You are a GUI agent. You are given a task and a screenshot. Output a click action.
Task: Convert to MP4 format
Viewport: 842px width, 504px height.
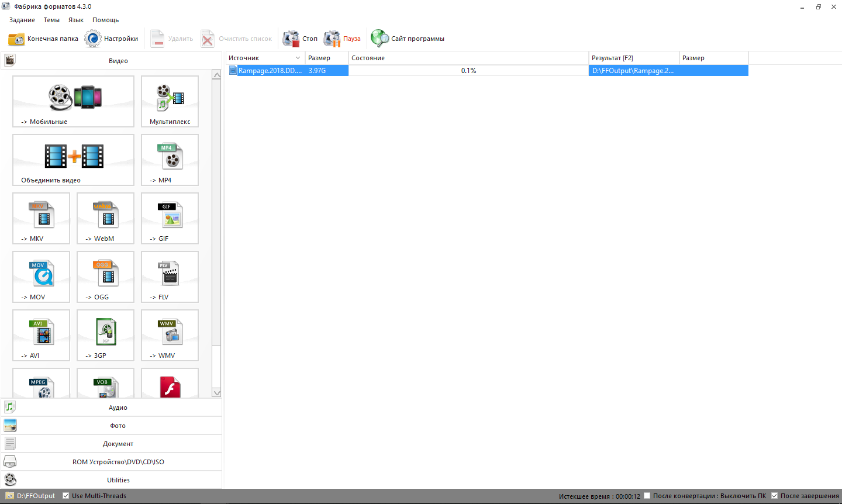point(170,160)
